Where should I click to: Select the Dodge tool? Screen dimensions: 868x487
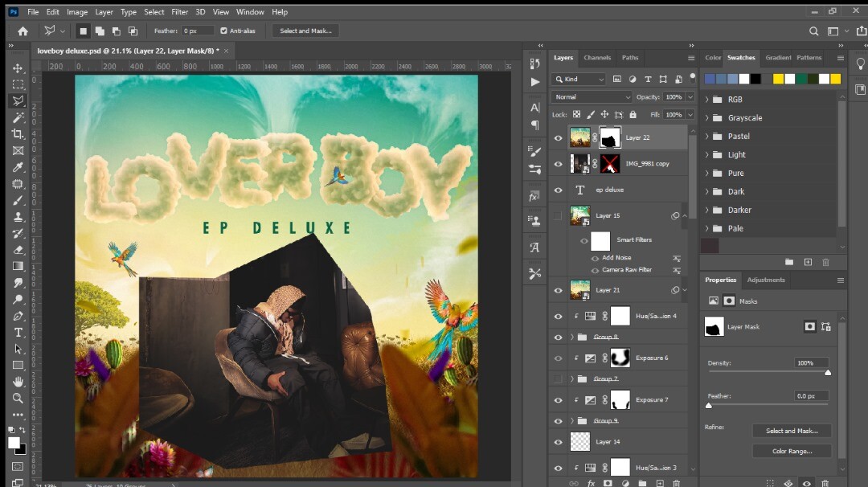pos(18,300)
